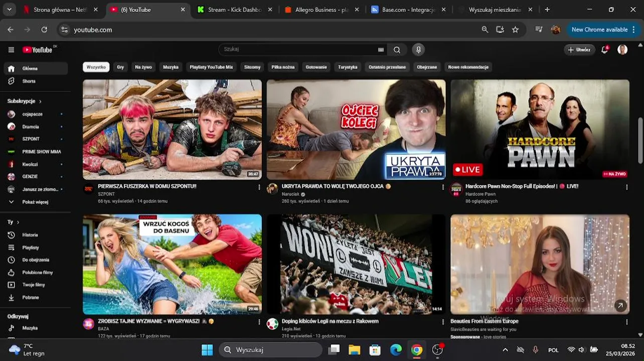
Task: Bookmark this page with the star icon
Action: [515, 30]
